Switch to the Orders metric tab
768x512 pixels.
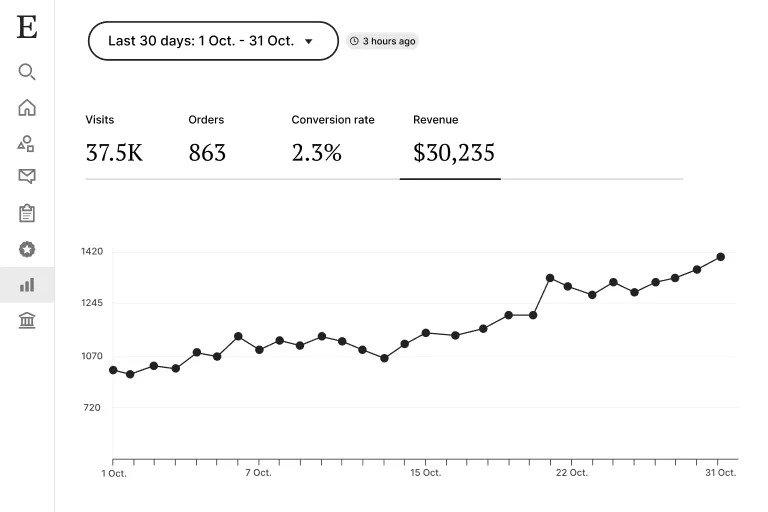click(207, 140)
